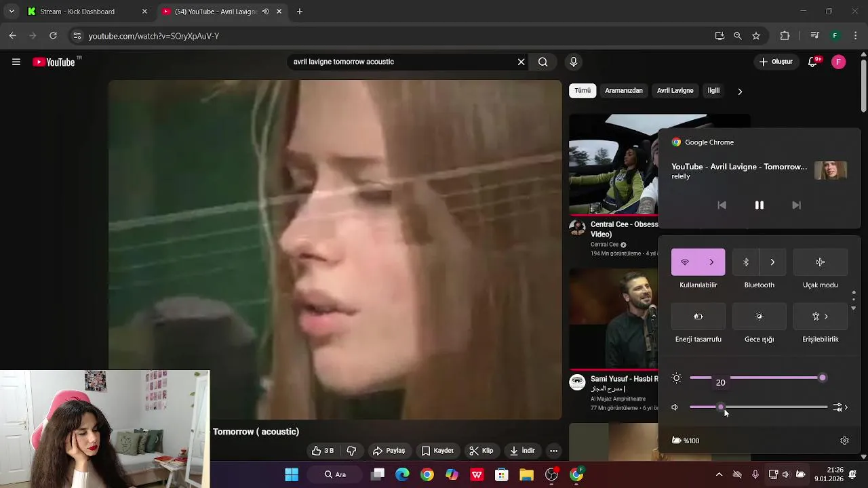Open sound output selector next to volume
The image size is (868, 488).
pyautogui.click(x=841, y=407)
